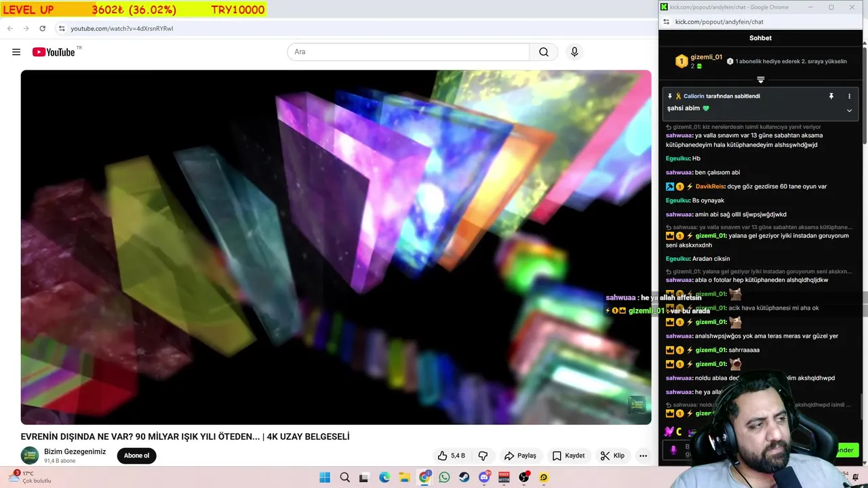Click the 5,4 B like count
The width and height of the screenshot is (868, 488).
pos(458,455)
